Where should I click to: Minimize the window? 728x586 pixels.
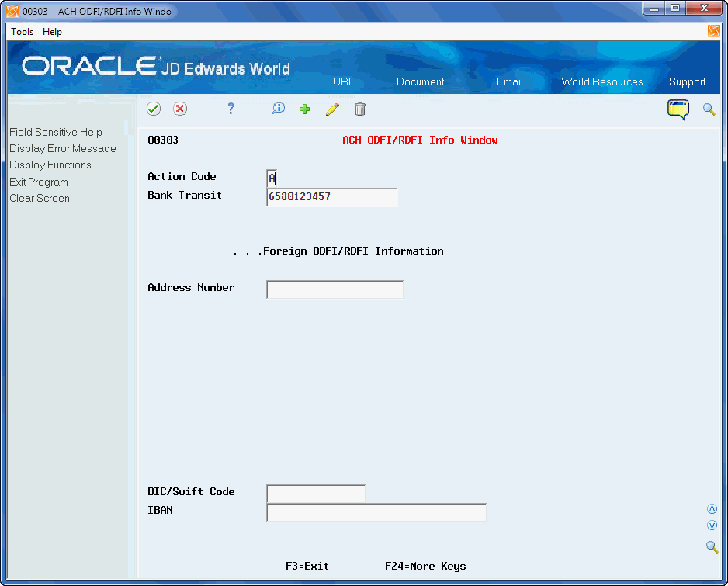(x=653, y=9)
